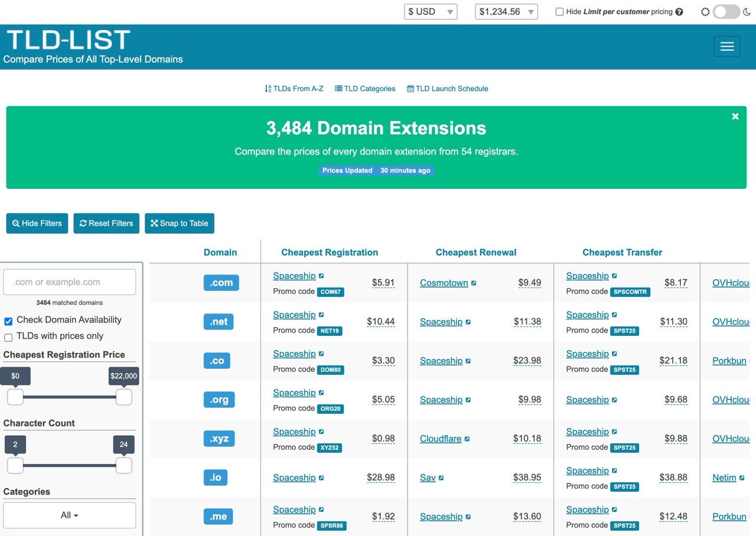Click external icon beside .xyz transfer Spaceship

click(614, 432)
